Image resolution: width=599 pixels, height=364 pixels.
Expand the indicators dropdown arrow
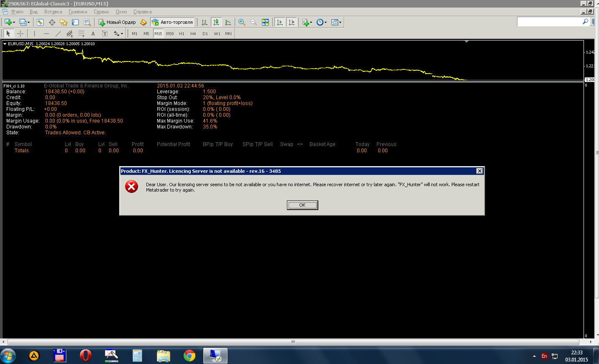click(311, 23)
